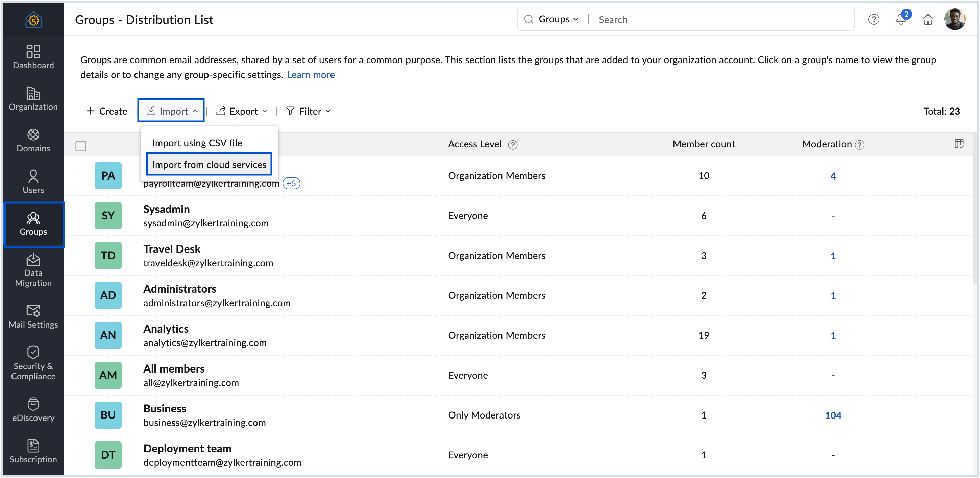Open the 'Learn more' link about groups
This screenshot has width=980, height=478.
click(x=311, y=75)
